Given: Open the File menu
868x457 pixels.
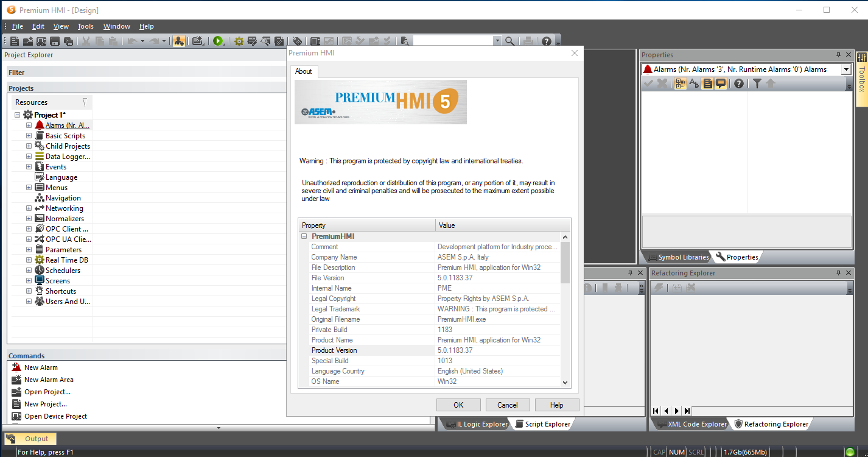Looking at the screenshot, I should point(18,26).
